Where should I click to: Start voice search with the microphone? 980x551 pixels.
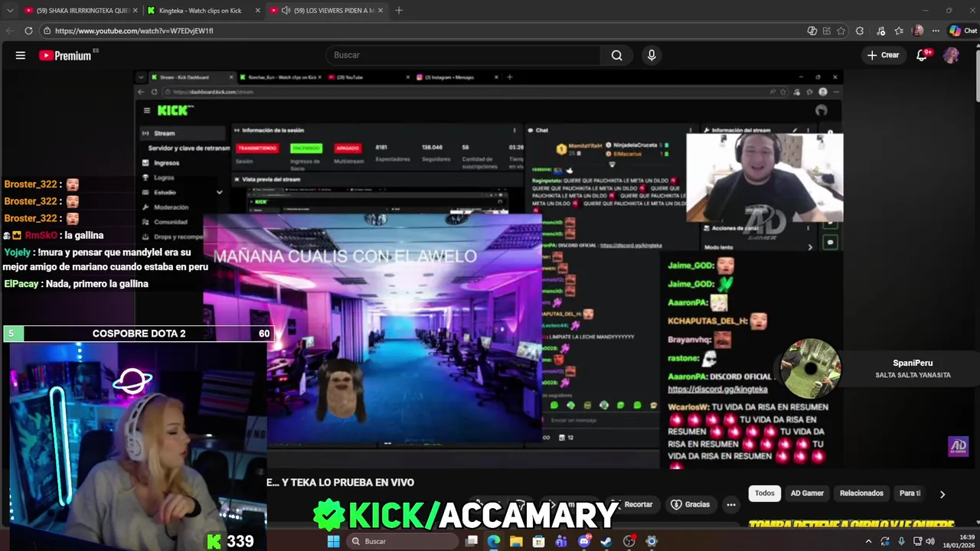[652, 55]
